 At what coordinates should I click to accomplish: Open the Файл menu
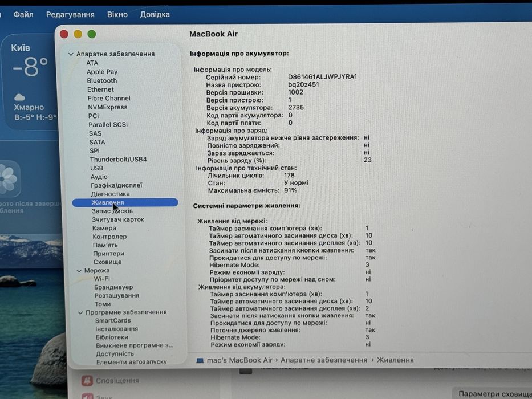(x=23, y=15)
